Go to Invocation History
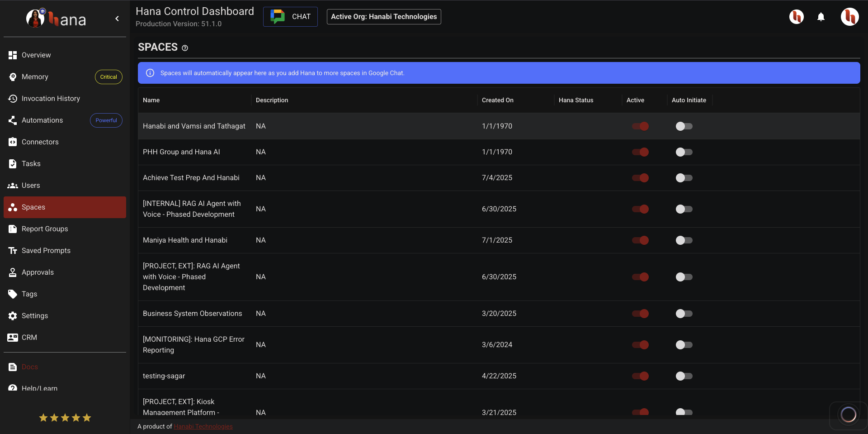The height and width of the screenshot is (434, 868). 65,99
